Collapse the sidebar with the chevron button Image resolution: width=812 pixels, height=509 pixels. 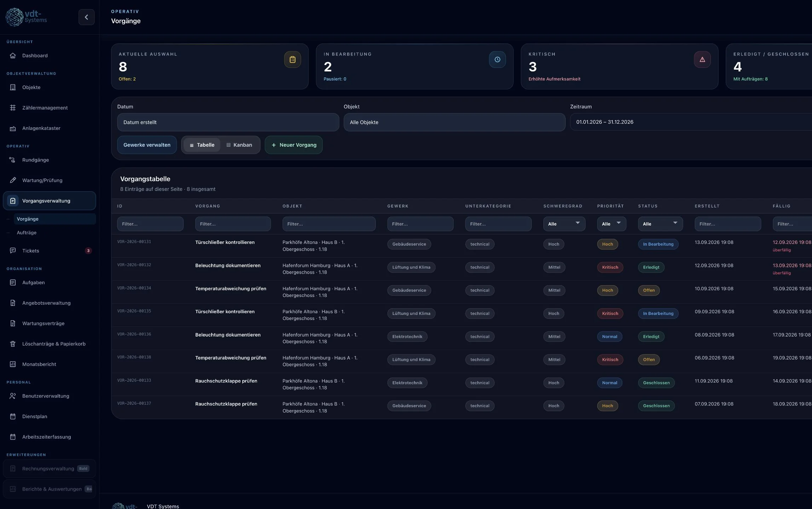point(86,17)
